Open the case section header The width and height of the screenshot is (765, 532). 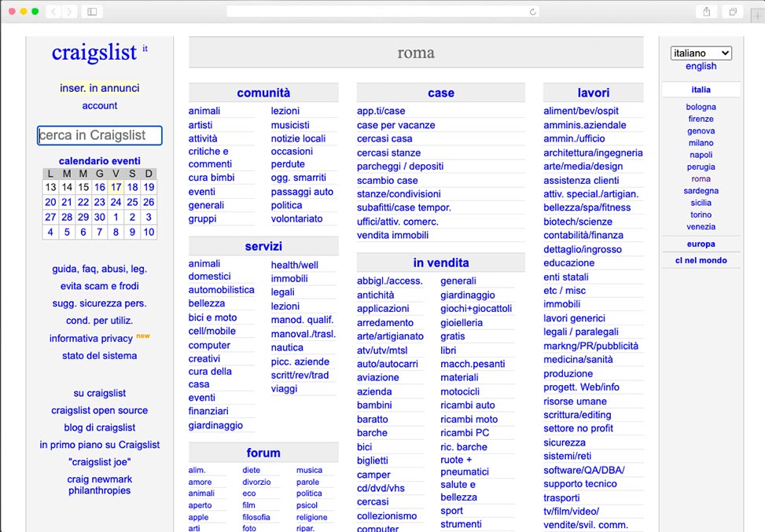(x=441, y=93)
